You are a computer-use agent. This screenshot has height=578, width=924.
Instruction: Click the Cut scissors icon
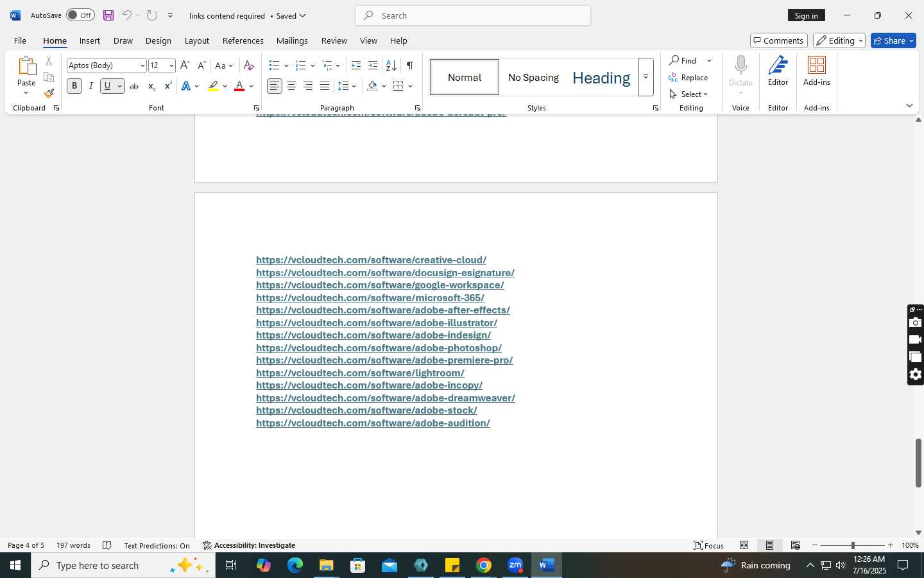pos(49,61)
